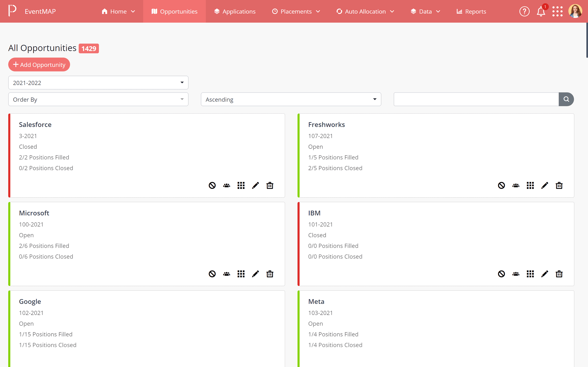
Task: Edit the IBM opportunity with pencil icon
Action: 545,274
